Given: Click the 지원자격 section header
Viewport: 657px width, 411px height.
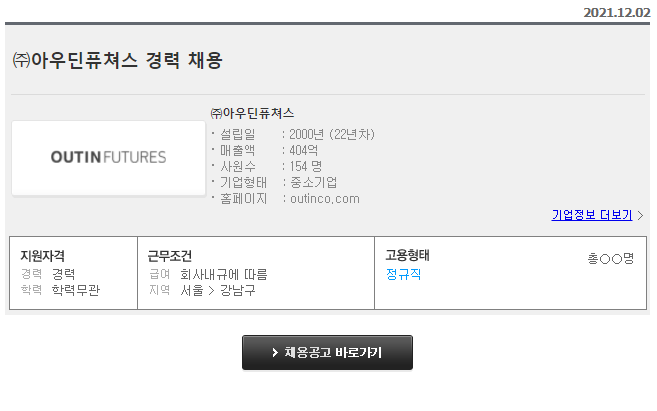Looking at the screenshot, I should pos(42,256).
